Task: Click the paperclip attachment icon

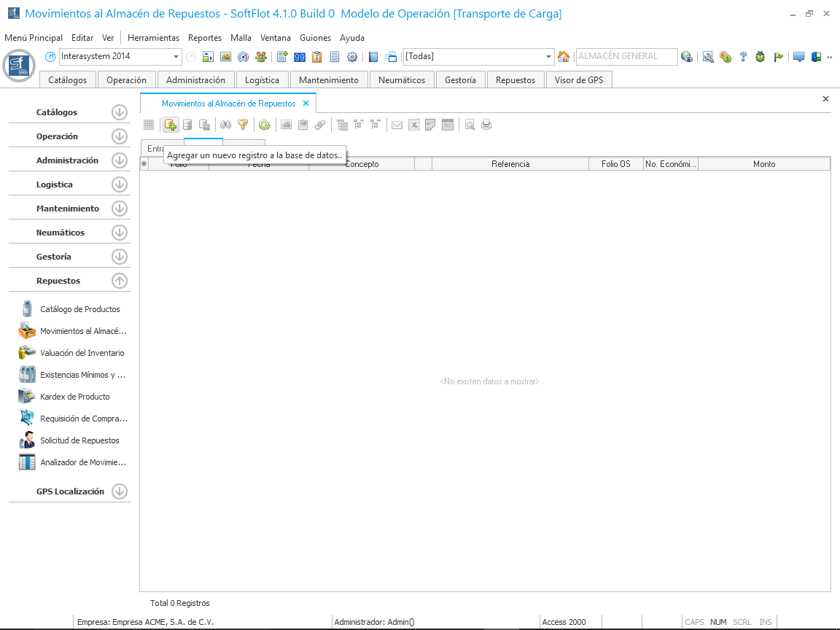Action: (320, 125)
